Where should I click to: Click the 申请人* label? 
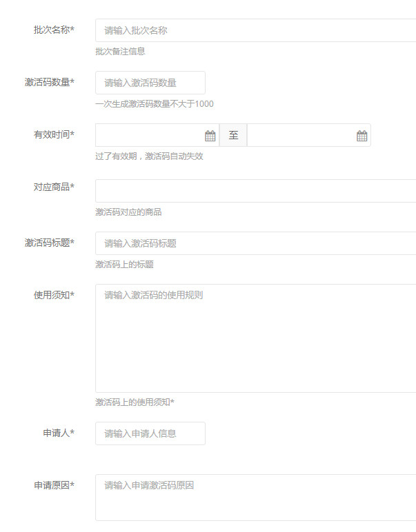click(59, 433)
